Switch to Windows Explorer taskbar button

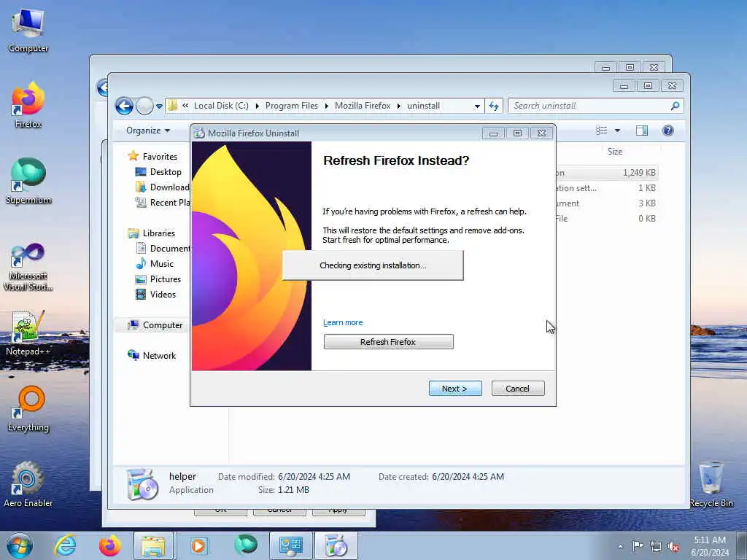click(x=154, y=545)
